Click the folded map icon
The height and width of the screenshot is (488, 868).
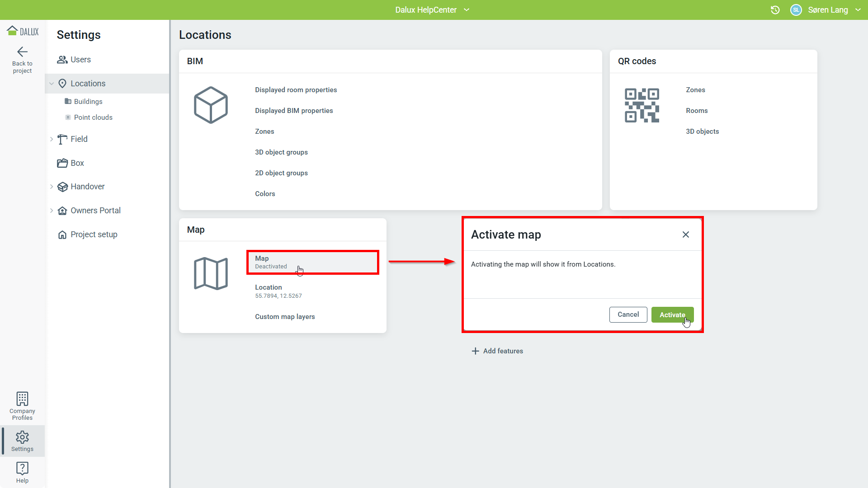[x=211, y=273]
